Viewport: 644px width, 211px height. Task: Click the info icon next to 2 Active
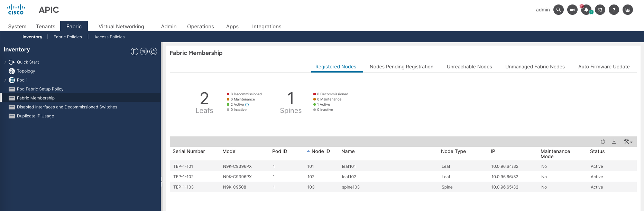[247, 105]
